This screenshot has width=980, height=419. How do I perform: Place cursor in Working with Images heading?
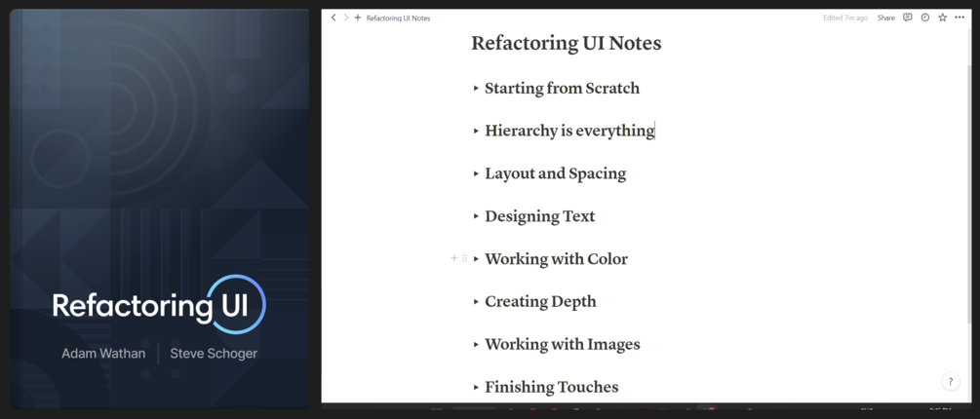point(563,344)
